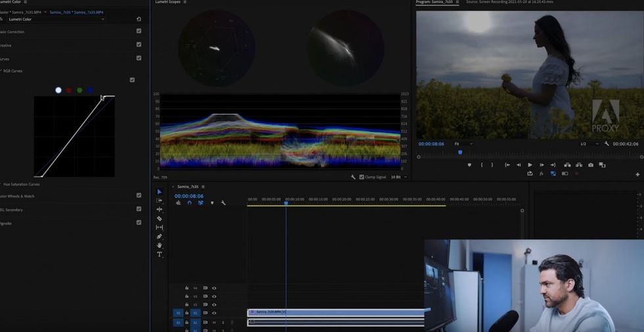Click the Samira_7s35.MP4 video clip
Image resolution: width=644 pixels, height=332 pixels.
coord(336,312)
